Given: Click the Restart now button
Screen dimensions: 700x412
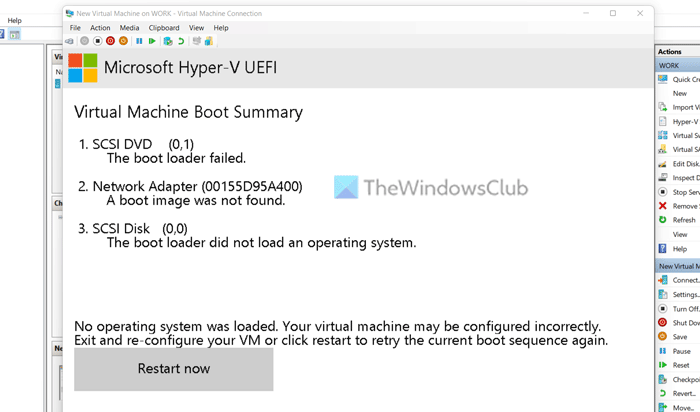Looking at the screenshot, I should (174, 369).
